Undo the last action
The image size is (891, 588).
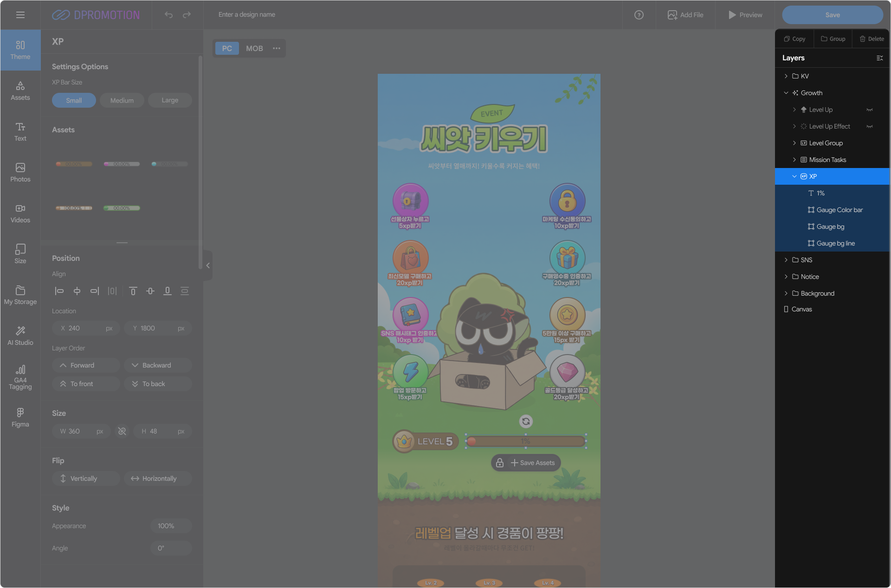(x=168, y=15)
